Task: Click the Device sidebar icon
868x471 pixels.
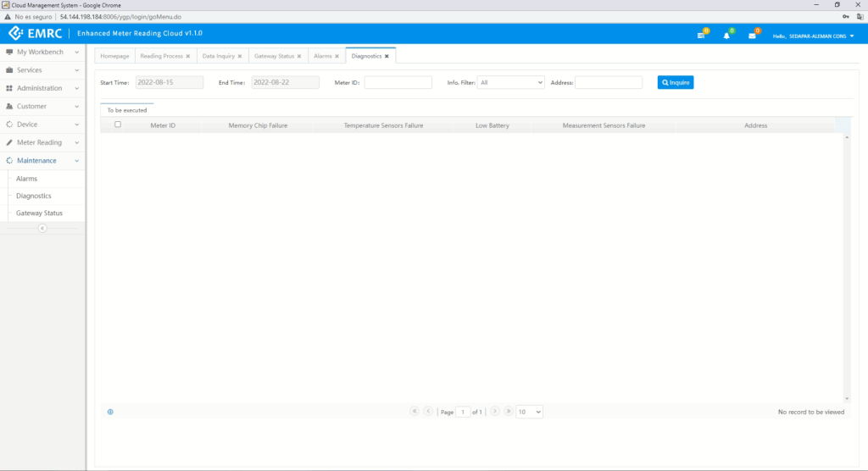Action: (9, 125)
